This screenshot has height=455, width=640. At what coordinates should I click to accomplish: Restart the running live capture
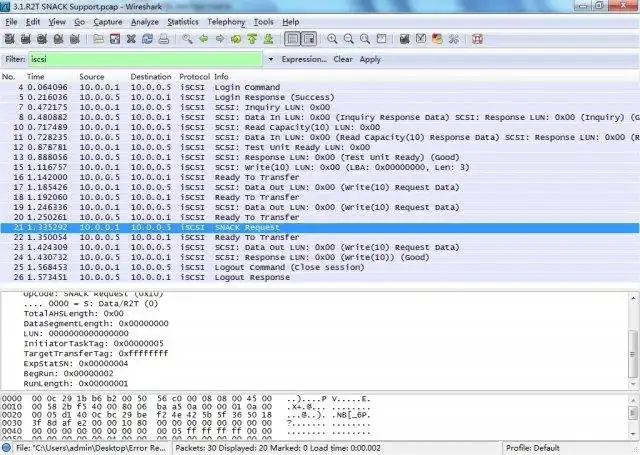click(x=75, y=39)
